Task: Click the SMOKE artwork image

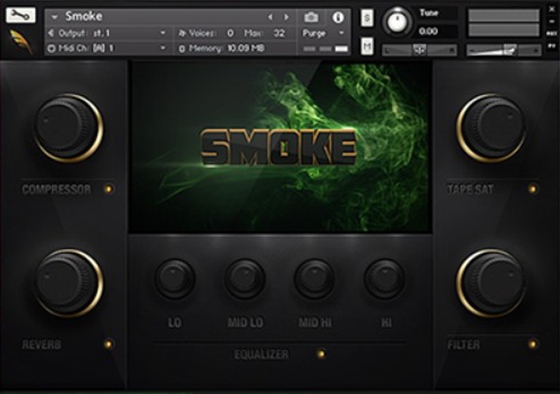Action: (280, 148)
